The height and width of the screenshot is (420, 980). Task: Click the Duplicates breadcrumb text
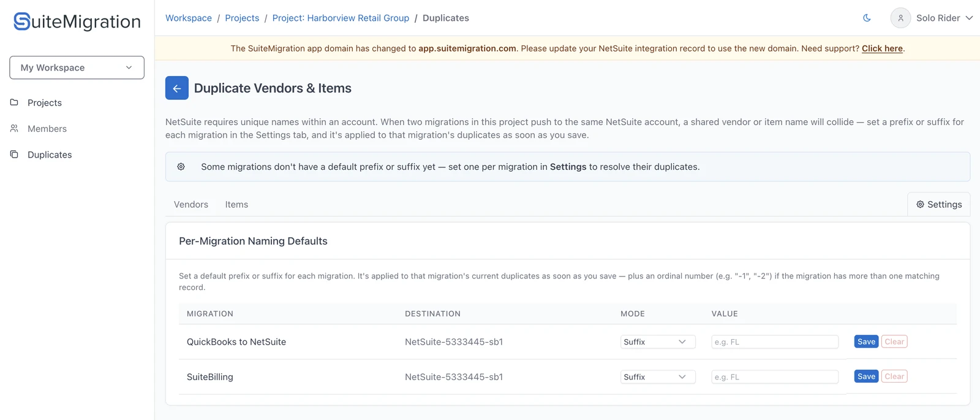[446, 18]
